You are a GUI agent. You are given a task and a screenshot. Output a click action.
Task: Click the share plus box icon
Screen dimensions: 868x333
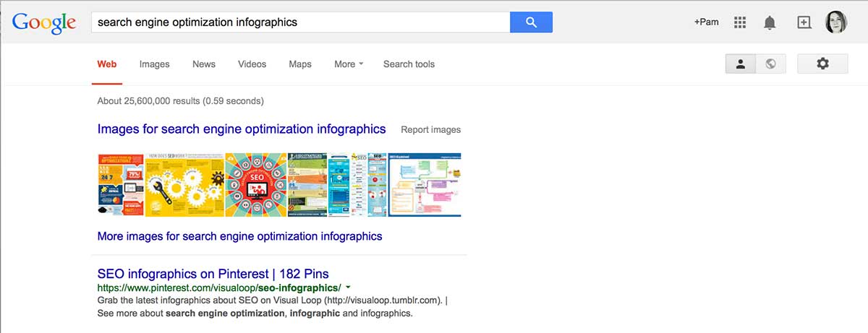point(804,22)
